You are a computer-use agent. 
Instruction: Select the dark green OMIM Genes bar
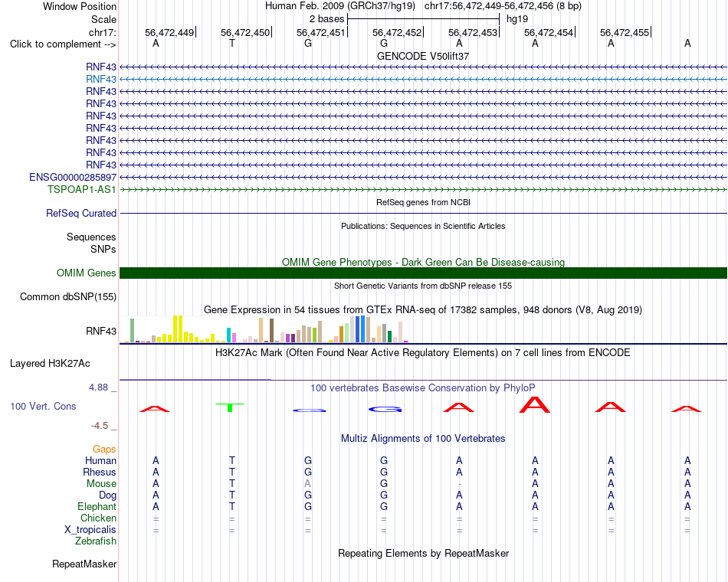click(x=423, y=273)
